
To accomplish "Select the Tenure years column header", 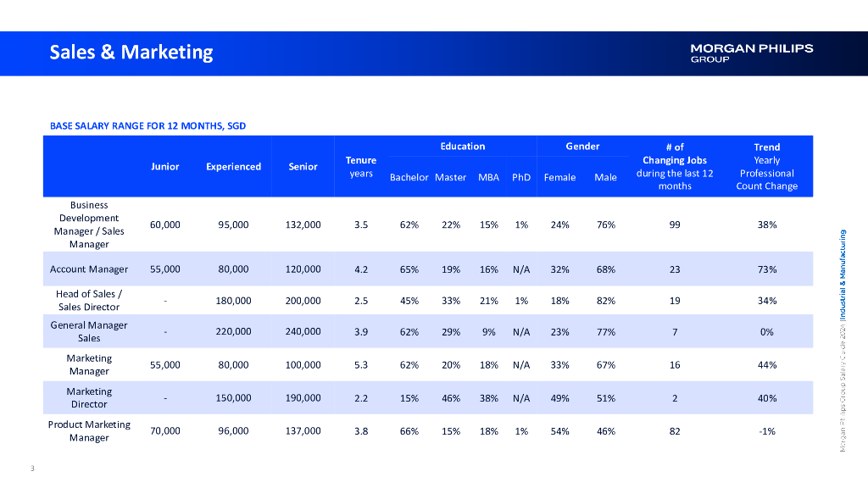I will click(x=361, y=167).
